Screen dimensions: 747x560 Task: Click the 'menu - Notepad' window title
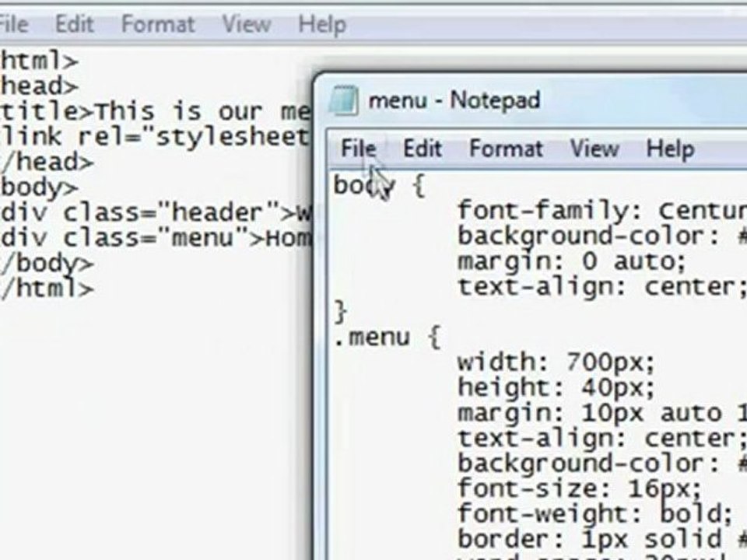(454, 100)
